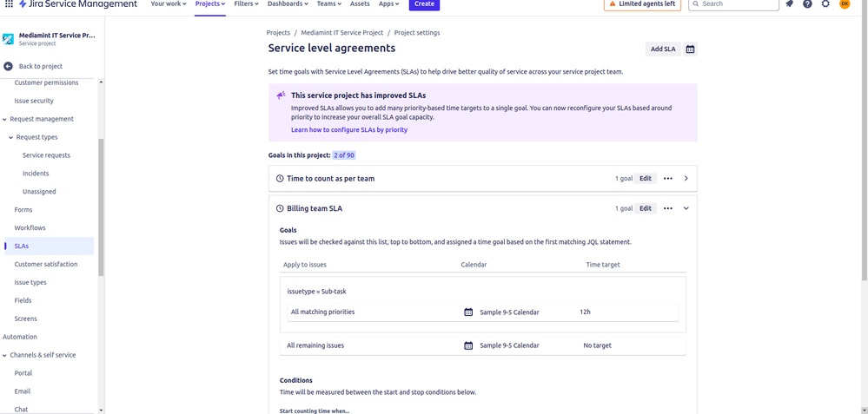Screen dimensions: 868x414
Task: Open the settings gear icon
Action: (x=825, y=3)
